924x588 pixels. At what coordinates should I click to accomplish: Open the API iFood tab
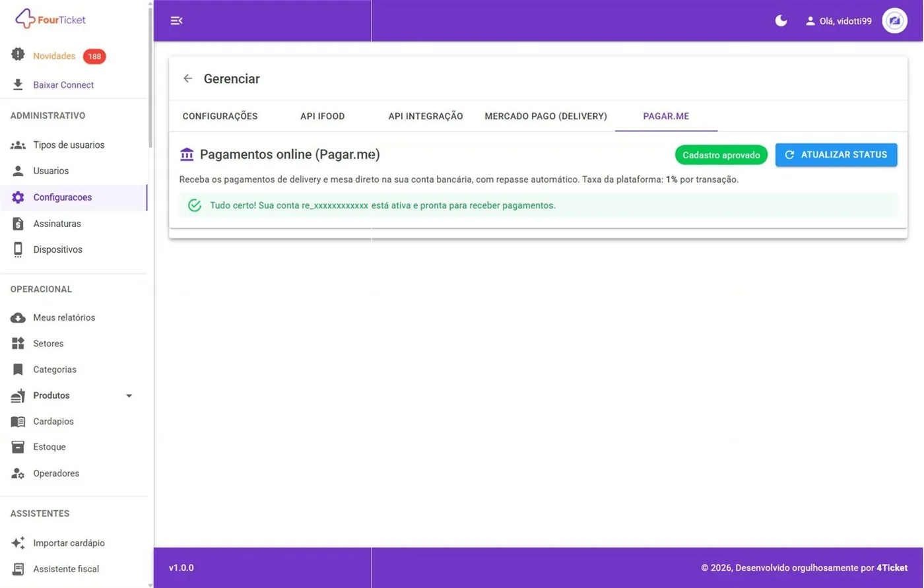click(x=323, y=116)
